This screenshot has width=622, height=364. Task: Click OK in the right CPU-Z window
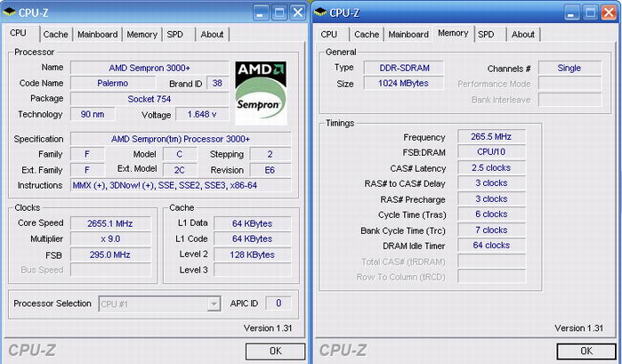click(586, 351)
